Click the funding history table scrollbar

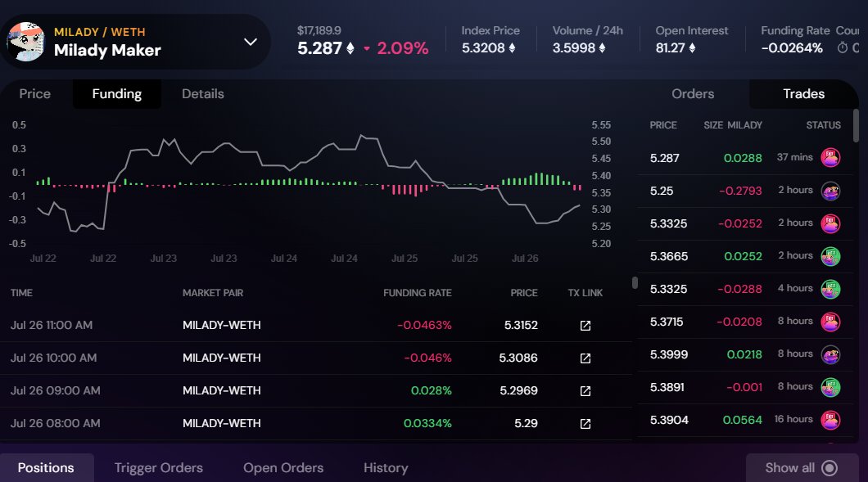[635, 283]
